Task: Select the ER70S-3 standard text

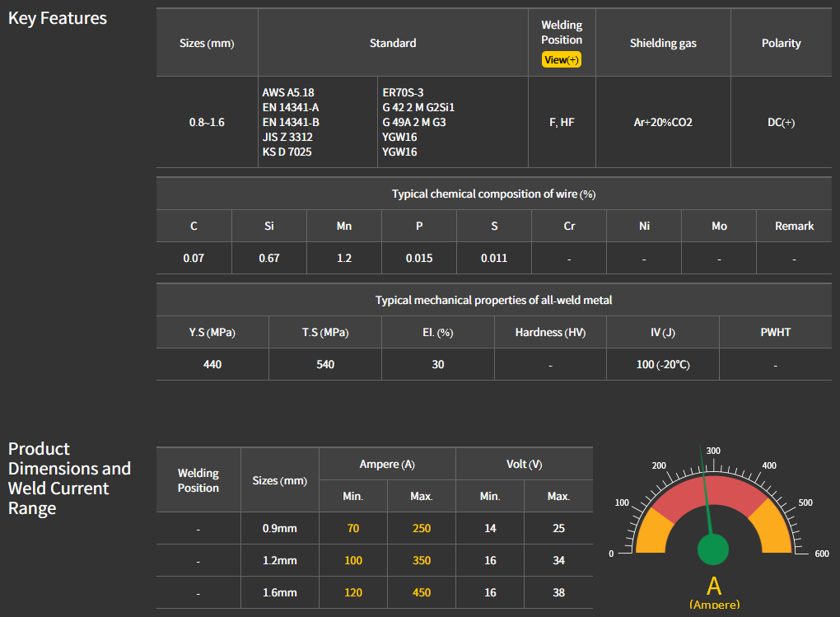Action: point(403,92)
